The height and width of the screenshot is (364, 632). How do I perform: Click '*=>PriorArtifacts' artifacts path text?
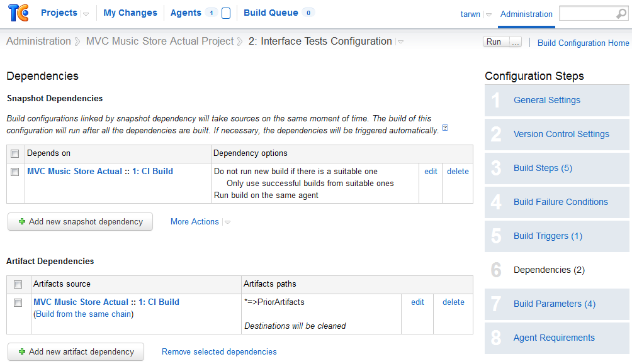point(274,302)
